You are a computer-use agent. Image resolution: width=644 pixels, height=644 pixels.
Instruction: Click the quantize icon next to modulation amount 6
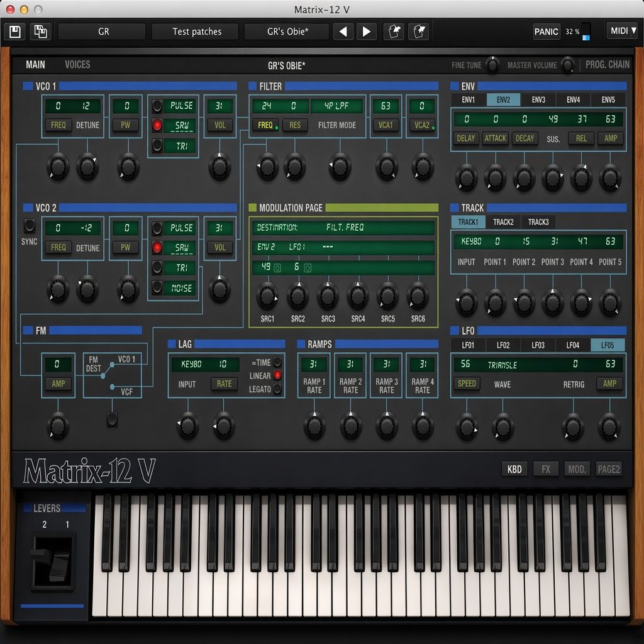307,268
